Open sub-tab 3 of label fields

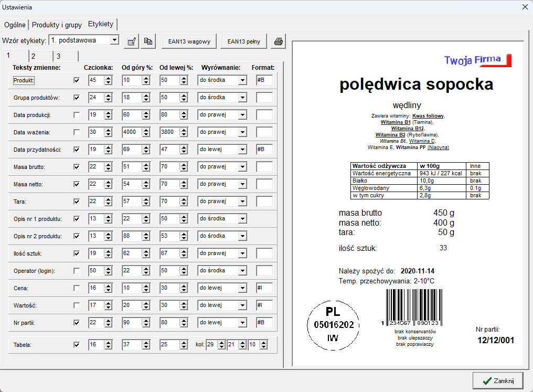click(66, 56)
